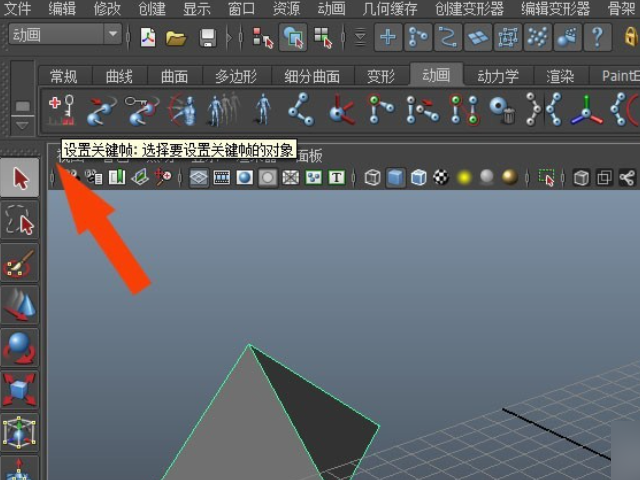Select the arrow Select tool
640x480 pixels.
(20, 178)
